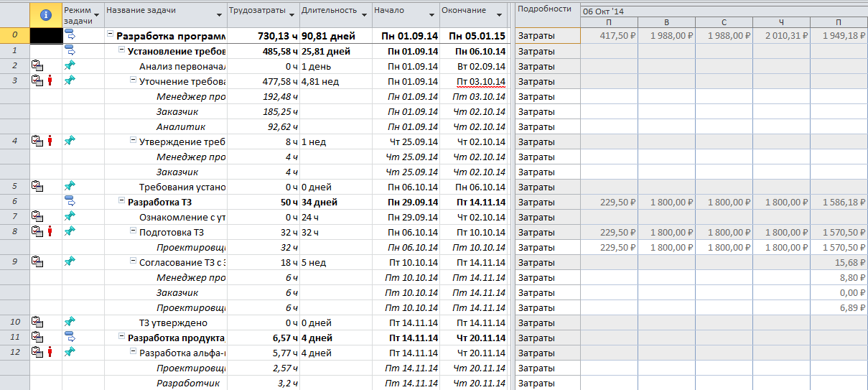Click the pin task mode icon in row 9
Screen dimensions: 868x390
pyautogui.click(x=70, y=262)
